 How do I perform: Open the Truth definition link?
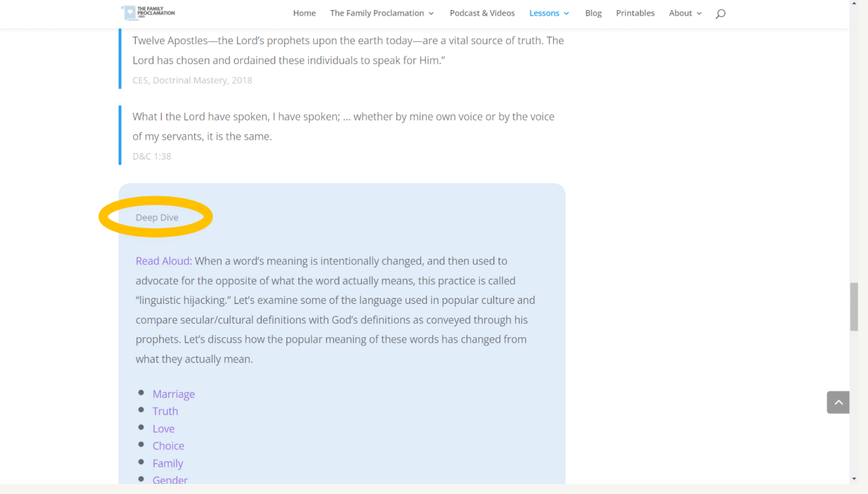click(166, 411)
